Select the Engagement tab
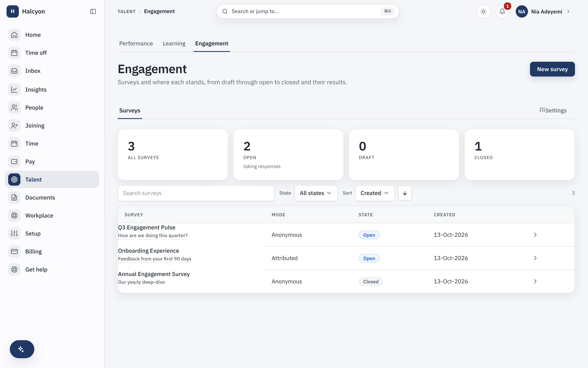 (212, 43)
